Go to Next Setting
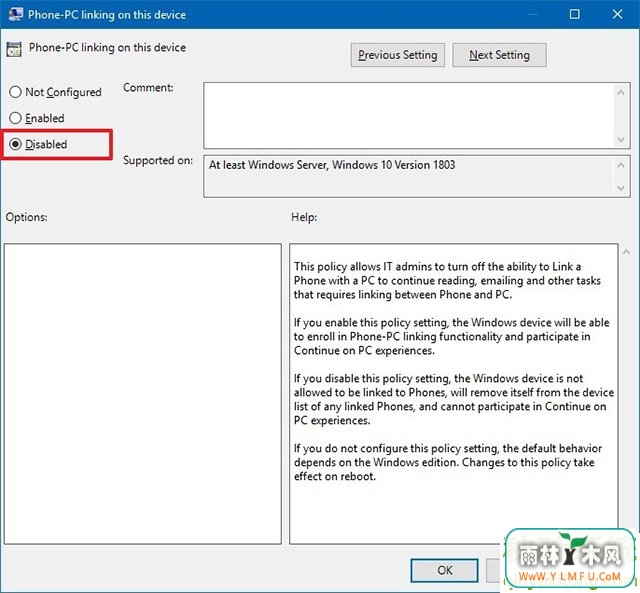 point(499,55)
